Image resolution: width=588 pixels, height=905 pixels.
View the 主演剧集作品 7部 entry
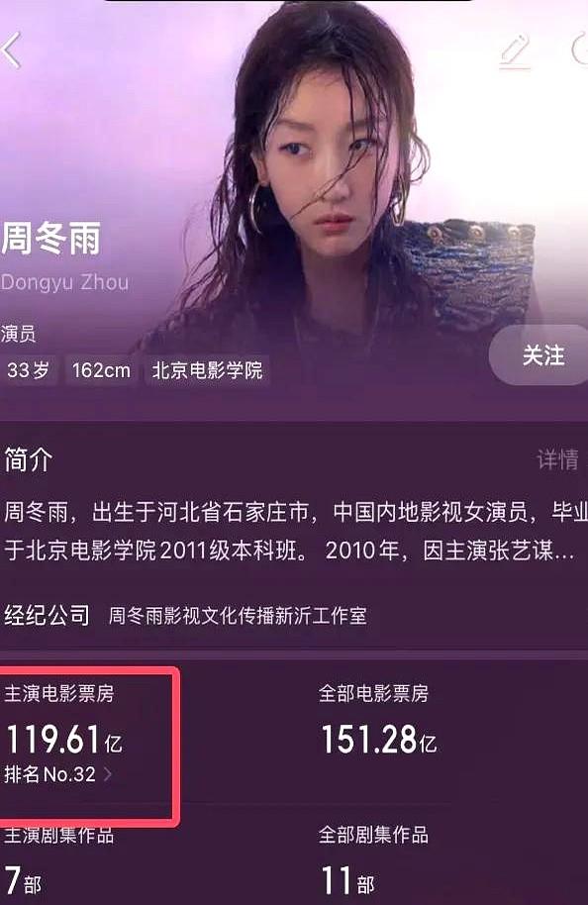tap(57, 860)
